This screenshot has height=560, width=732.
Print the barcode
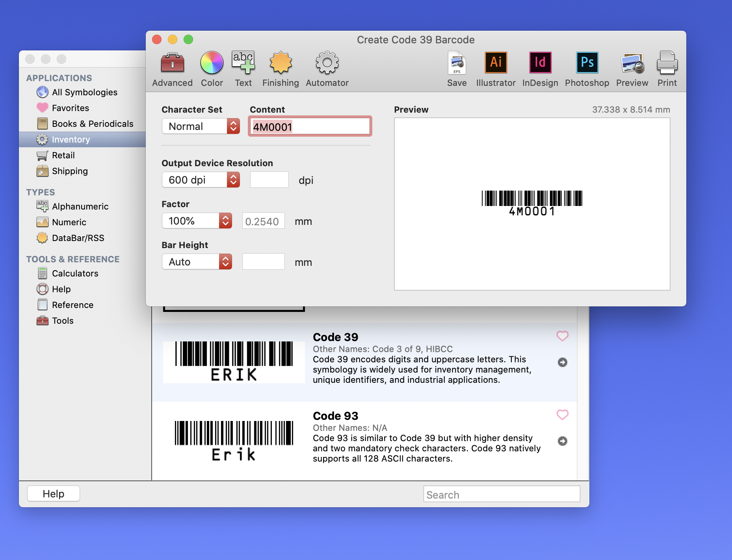click(667, 69)
